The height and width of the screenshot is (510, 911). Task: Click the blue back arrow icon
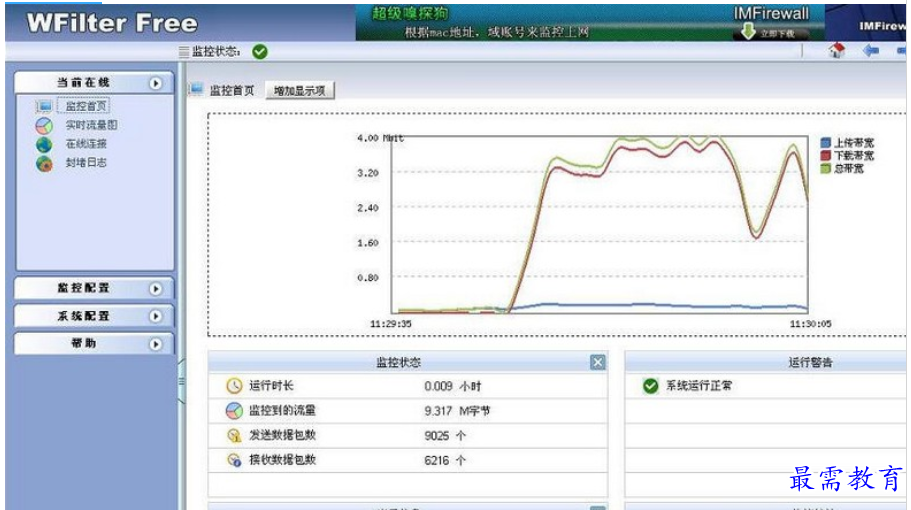point(870,51)
